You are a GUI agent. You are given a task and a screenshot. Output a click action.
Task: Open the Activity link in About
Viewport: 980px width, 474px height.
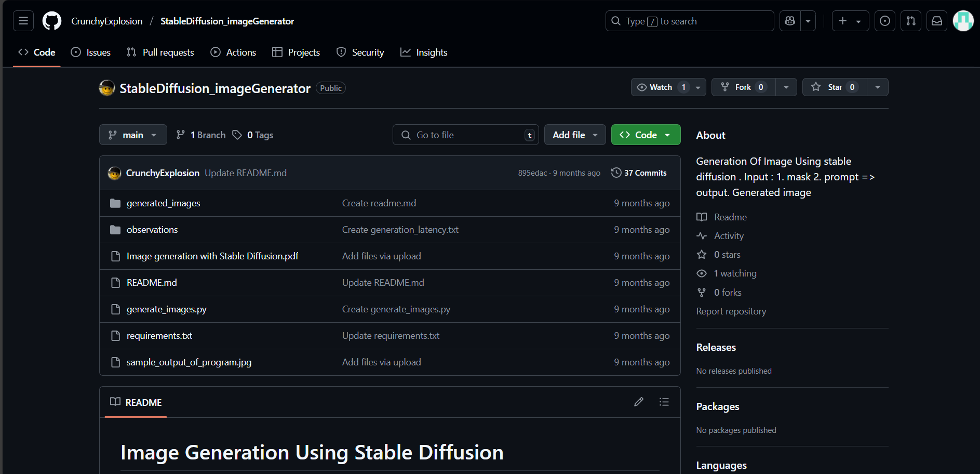(x=720, y=236)
